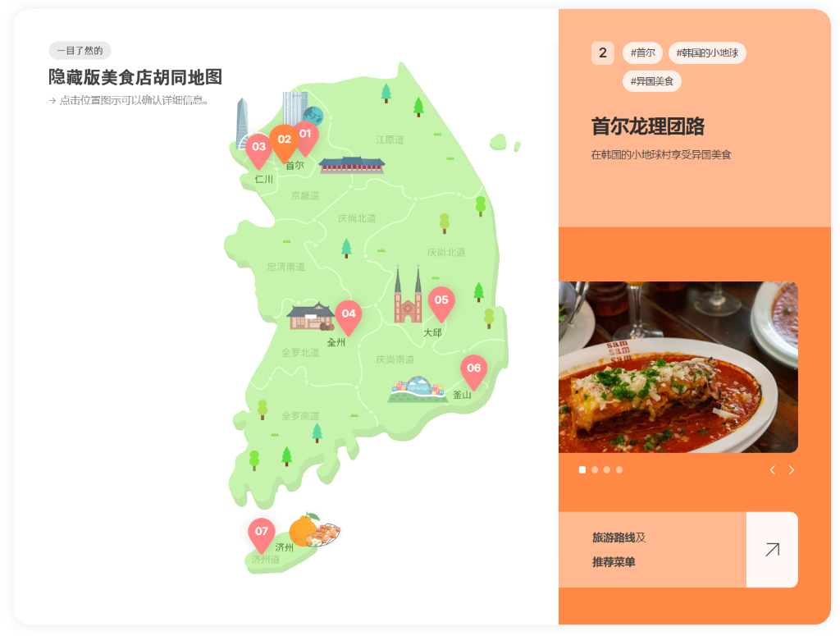Select map pin 04 at Jeonju

(349, 317)
